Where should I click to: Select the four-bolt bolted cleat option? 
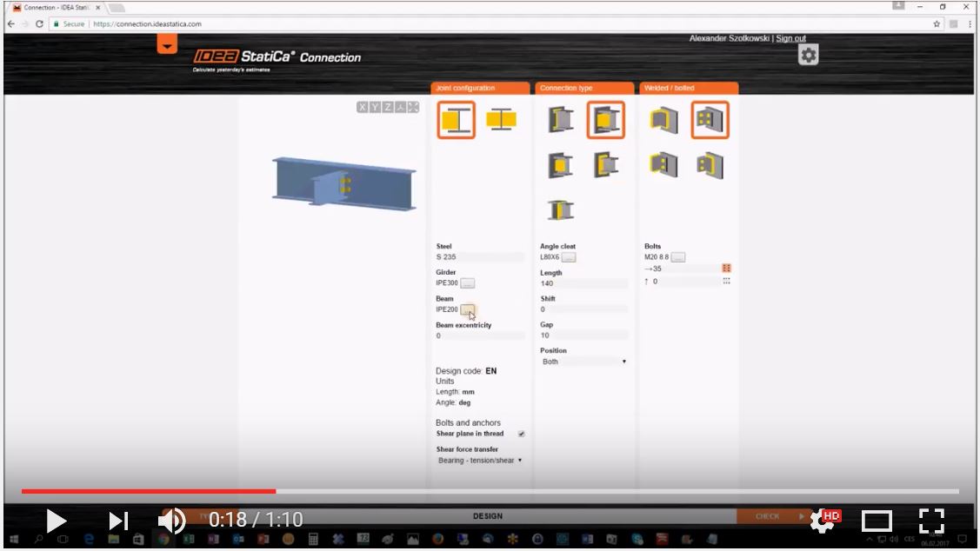[710, 119]
